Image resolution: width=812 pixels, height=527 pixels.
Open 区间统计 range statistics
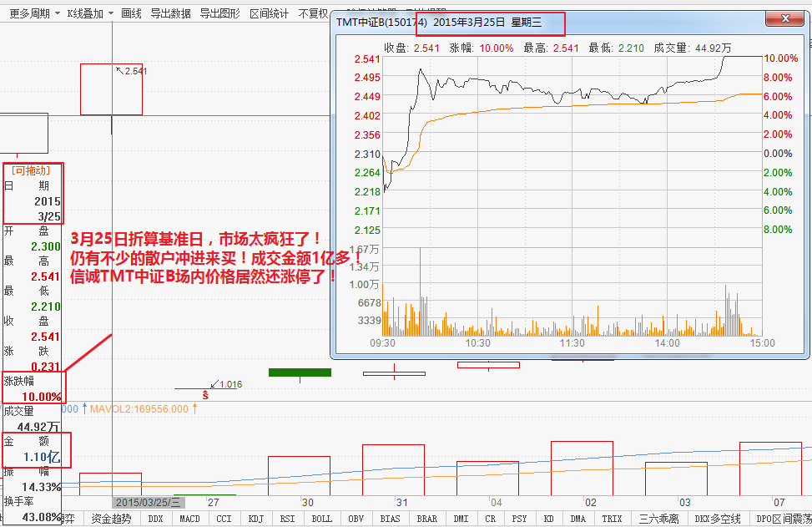coord(269,13)
